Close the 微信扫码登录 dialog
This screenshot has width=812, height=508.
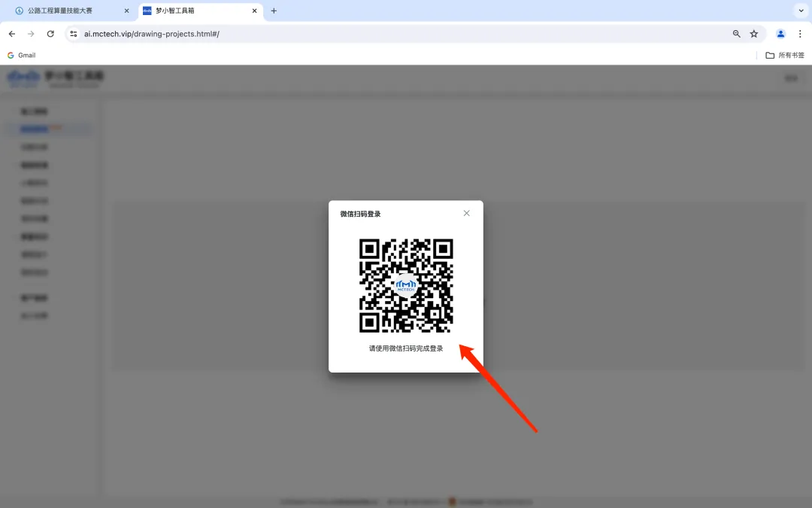466,214
